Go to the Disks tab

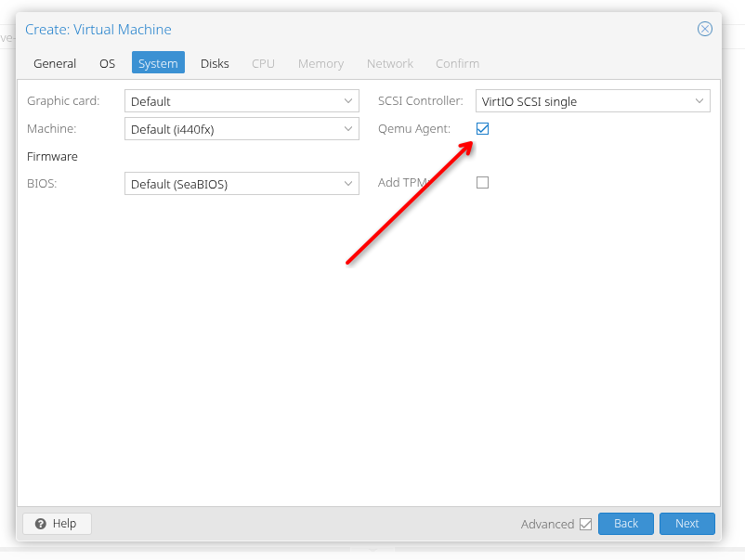[215, 63]
